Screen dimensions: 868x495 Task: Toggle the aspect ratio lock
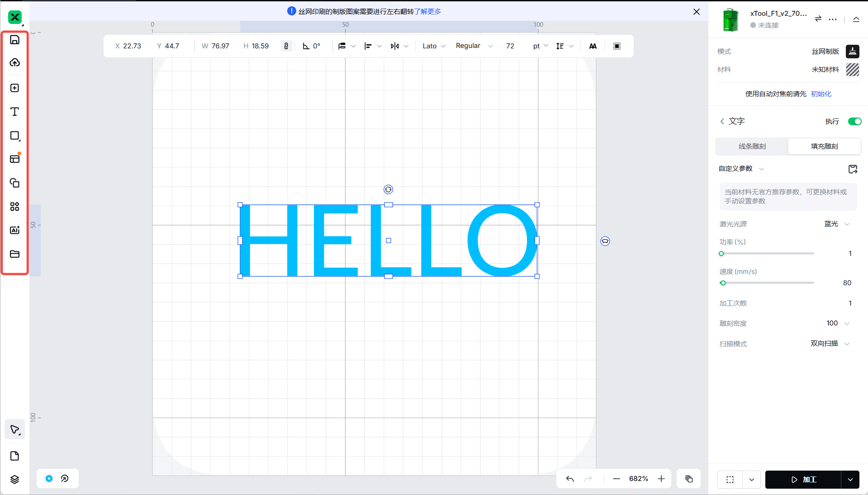click(286, 46)
